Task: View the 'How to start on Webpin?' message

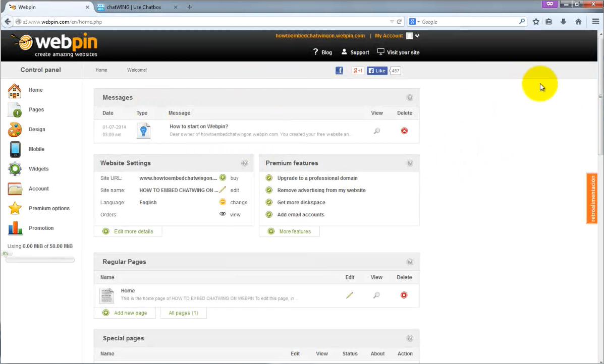Action: (x=377, y=131)
